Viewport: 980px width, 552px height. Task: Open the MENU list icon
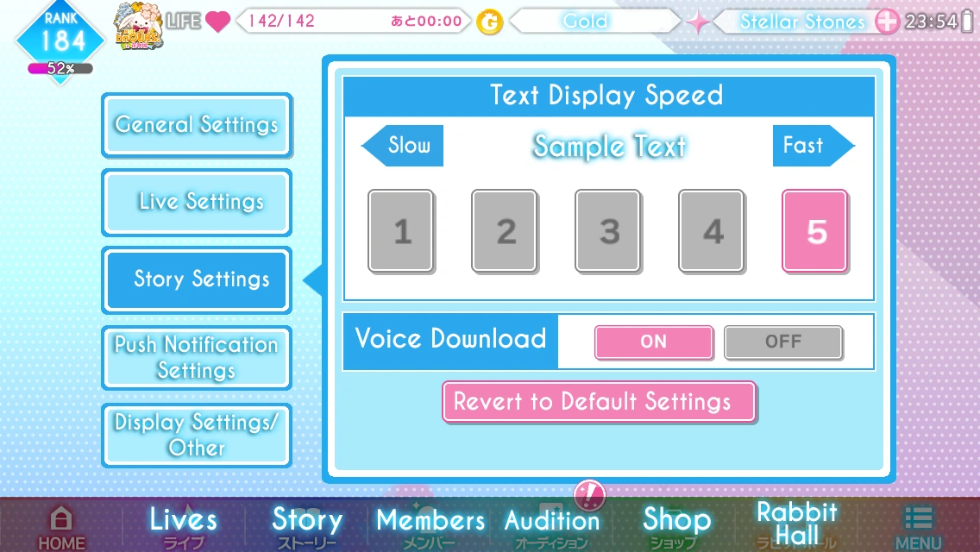918,518
